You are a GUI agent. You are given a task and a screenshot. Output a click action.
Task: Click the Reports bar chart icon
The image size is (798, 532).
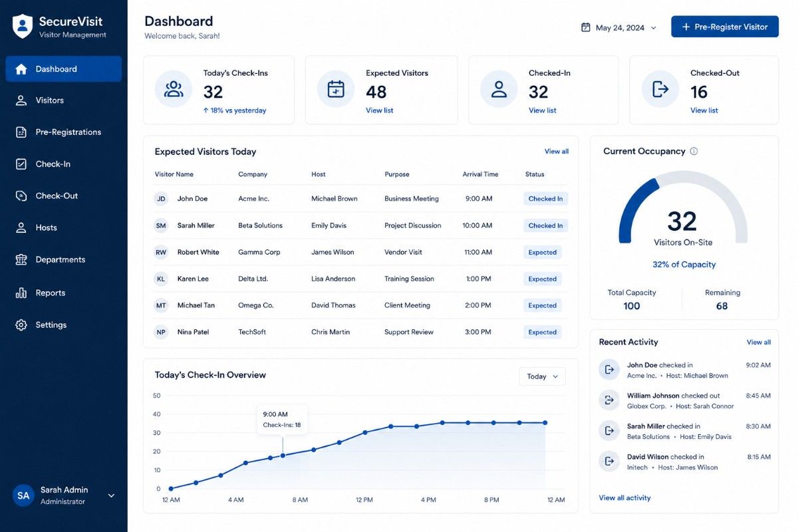pos(21,293)
